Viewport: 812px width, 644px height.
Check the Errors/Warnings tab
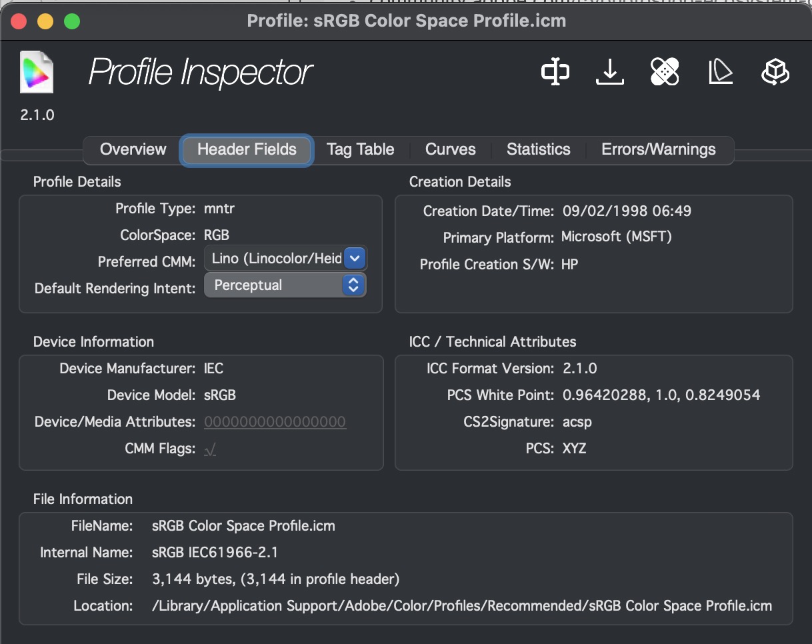click(x=659, y=149)
